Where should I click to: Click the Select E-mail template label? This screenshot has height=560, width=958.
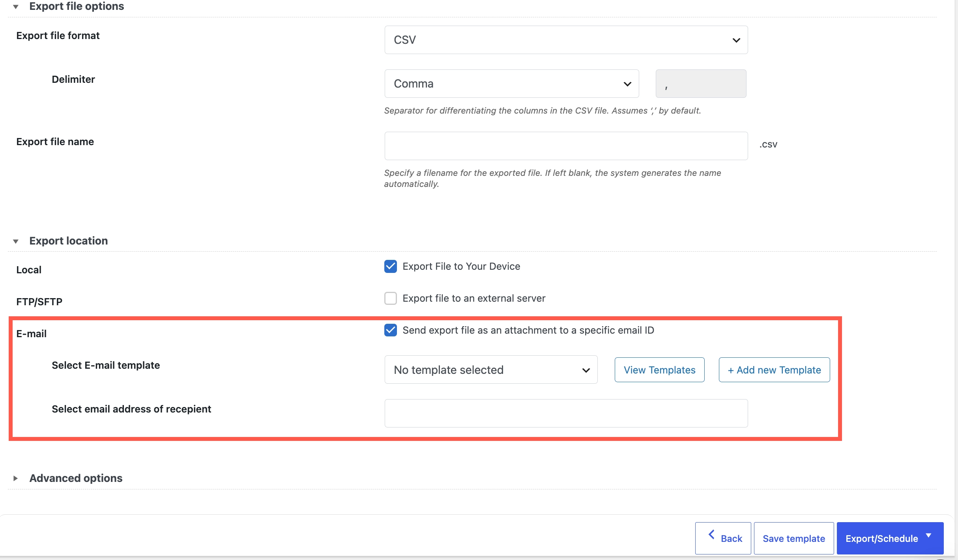106,365
